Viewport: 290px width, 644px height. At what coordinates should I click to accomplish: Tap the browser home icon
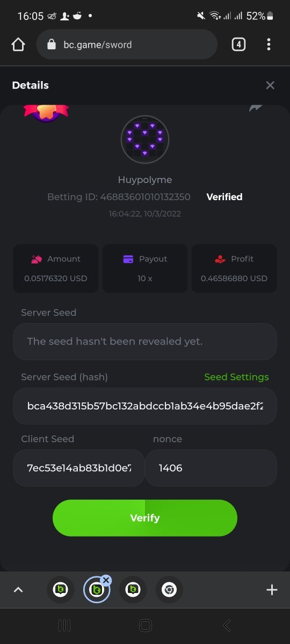tap(18, 45)
